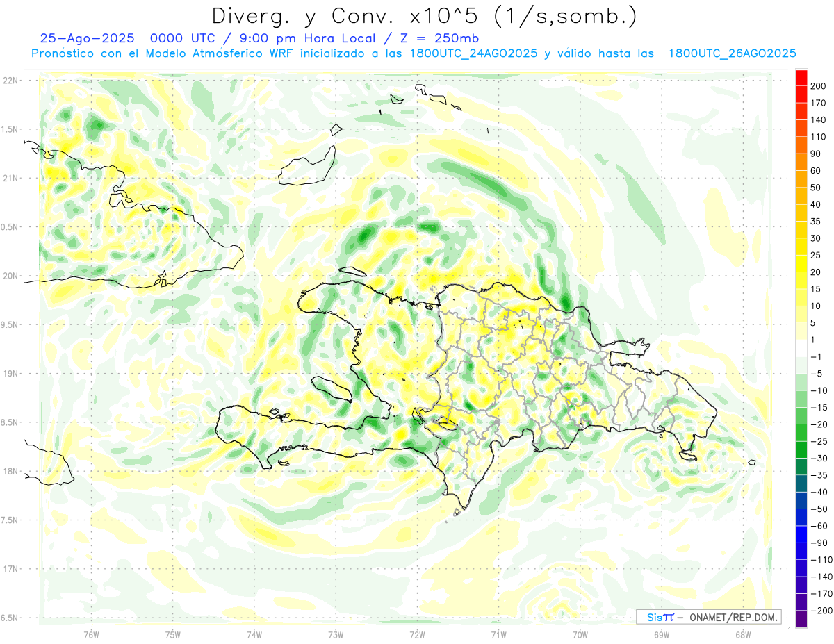Click colorbar label '-15'
Viewport: 834px width, 644px height.
(819, 408)
